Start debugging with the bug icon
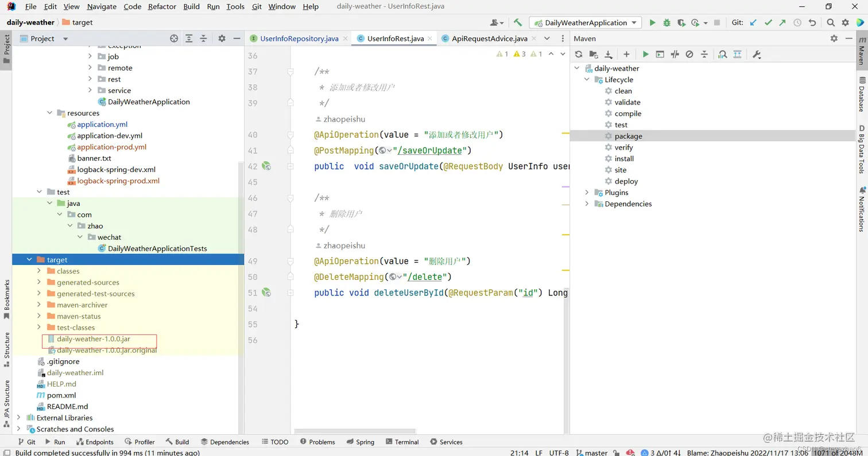 pos(666,22)
